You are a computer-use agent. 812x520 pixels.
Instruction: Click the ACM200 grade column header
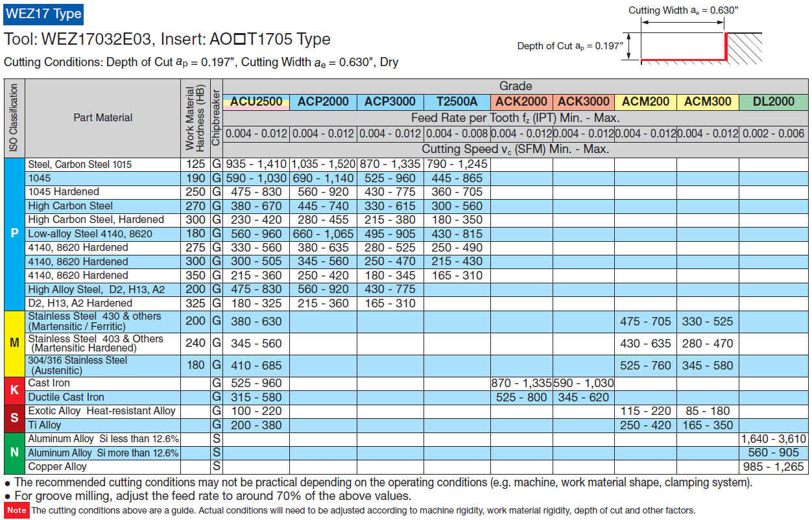[x=645, y=101]
